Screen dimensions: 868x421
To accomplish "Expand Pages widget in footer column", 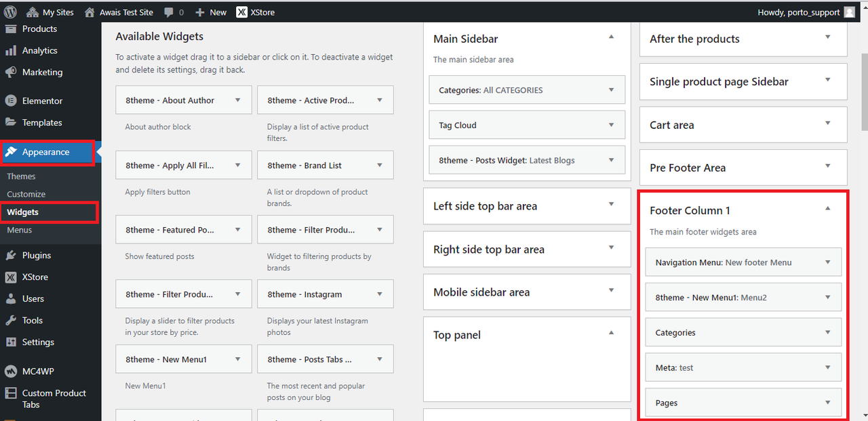I will click(827, 403).
